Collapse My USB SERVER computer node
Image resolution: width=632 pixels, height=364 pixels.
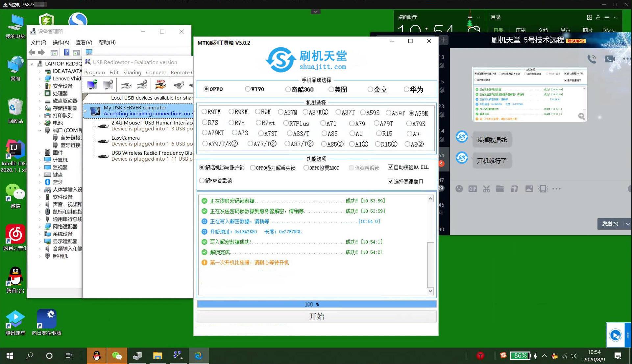85,111
